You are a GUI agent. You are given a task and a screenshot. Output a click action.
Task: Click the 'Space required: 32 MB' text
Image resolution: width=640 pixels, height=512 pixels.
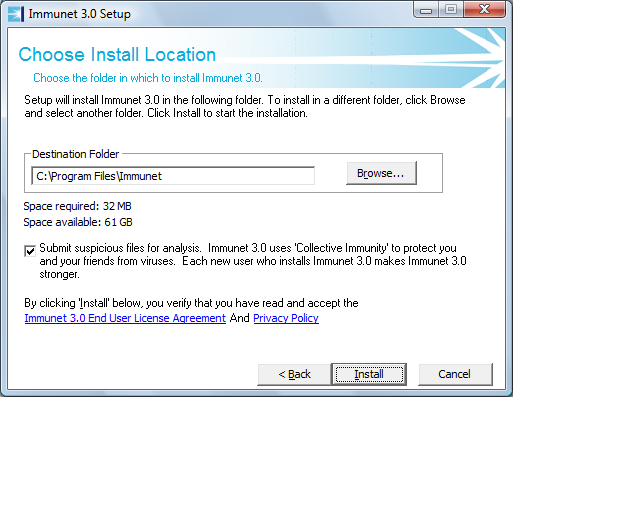78,206
